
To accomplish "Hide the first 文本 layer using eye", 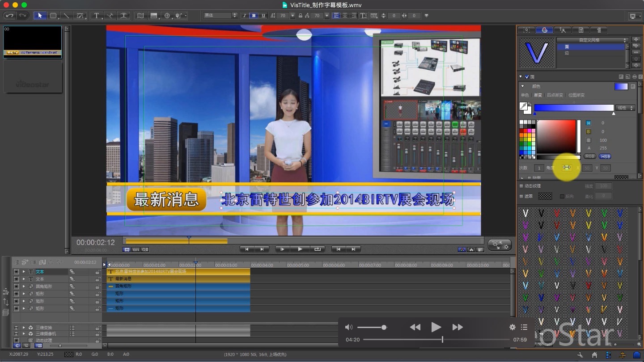I will coord(16,272).
